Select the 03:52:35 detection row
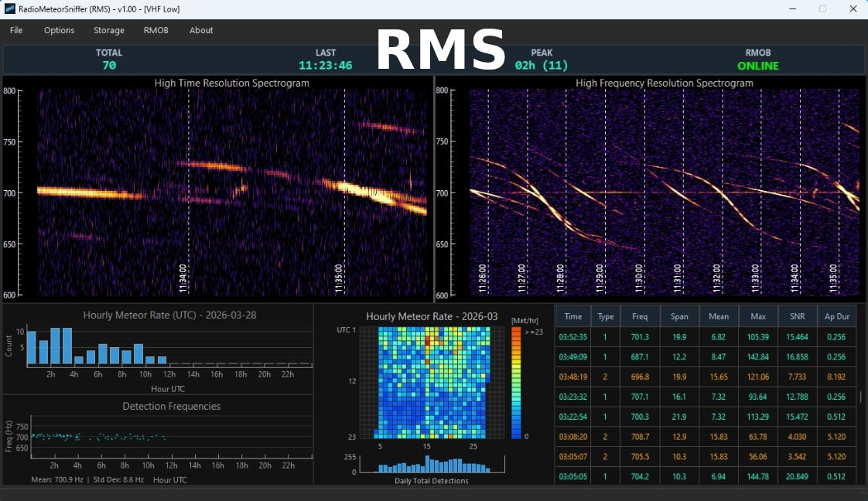 (x=573, y=337)
